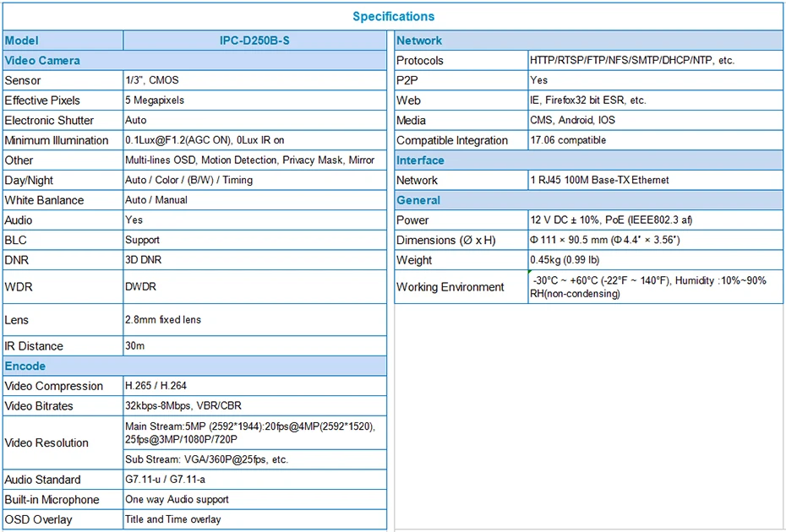The width and height of the screenshot is (786, 532).
Task: Select the 2.8mm fixed lens value
Action: [x=163, y=319]
